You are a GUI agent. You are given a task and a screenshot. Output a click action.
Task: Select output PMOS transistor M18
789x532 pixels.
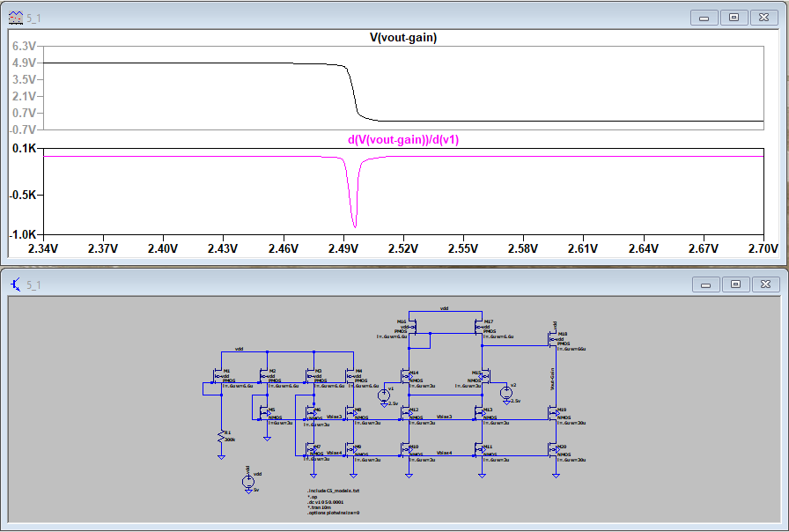click(553, 340)
